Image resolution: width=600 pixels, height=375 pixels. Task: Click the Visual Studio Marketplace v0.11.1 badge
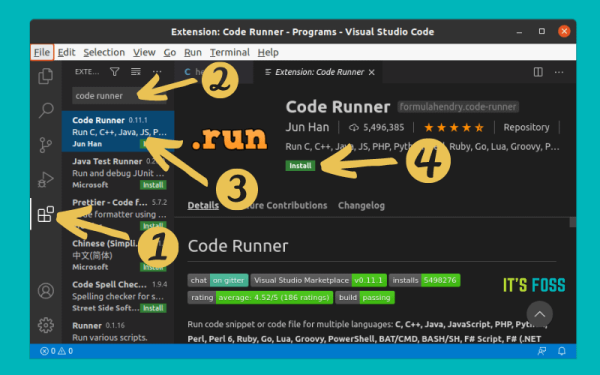318,280
